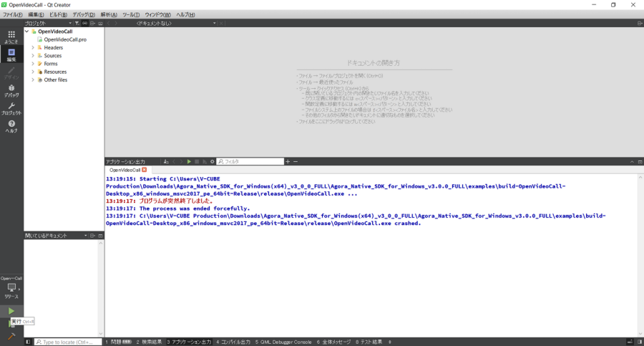Screen dimensions: 644x346
Task: Switch to 8 テスト結果 pane
Action: click(369, 342)
